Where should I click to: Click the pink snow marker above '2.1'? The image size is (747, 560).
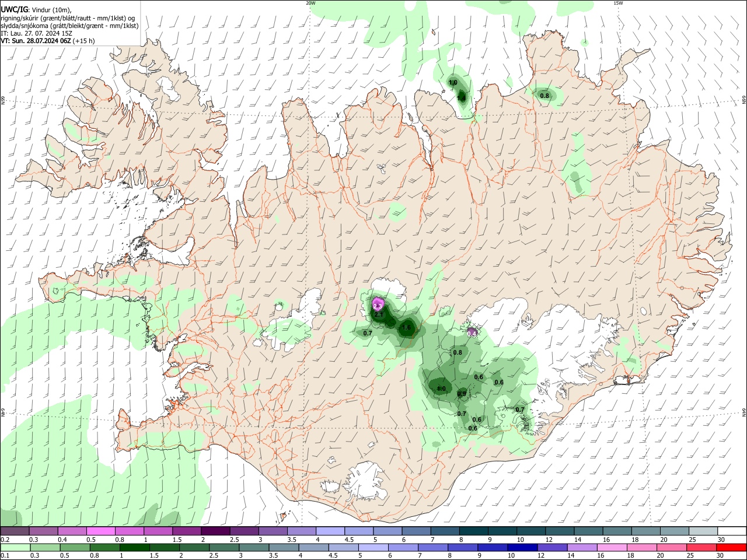(x=378, y=304)
